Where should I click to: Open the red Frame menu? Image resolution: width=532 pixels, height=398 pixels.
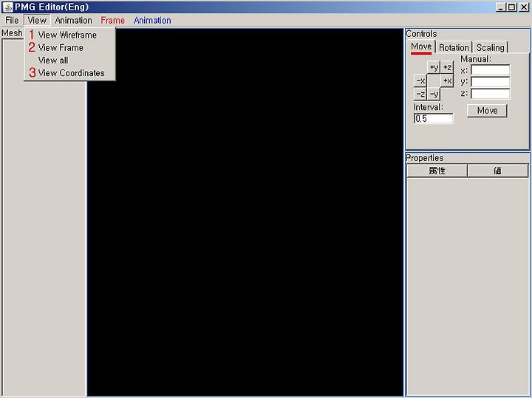pyautogui.click(x=112, y=21)
